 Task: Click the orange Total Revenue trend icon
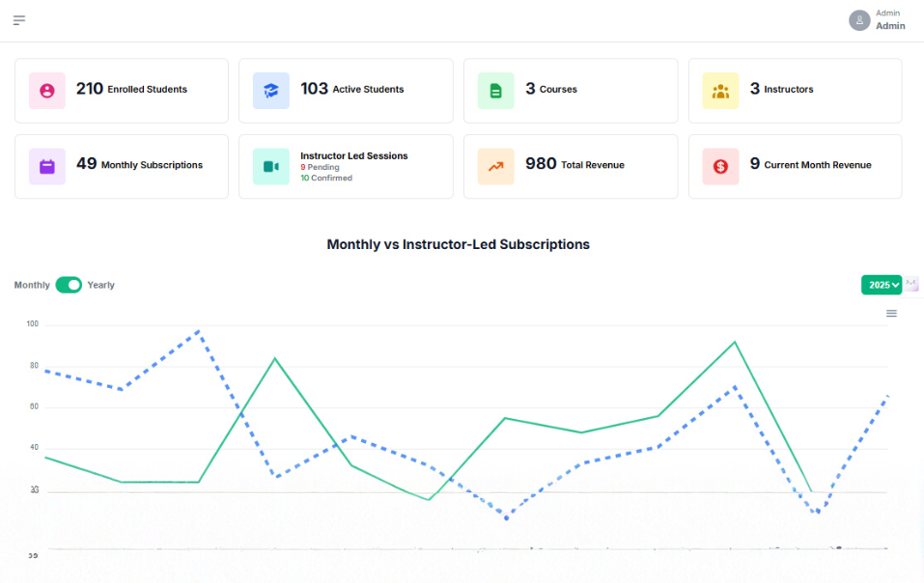[x=495, y=166]
